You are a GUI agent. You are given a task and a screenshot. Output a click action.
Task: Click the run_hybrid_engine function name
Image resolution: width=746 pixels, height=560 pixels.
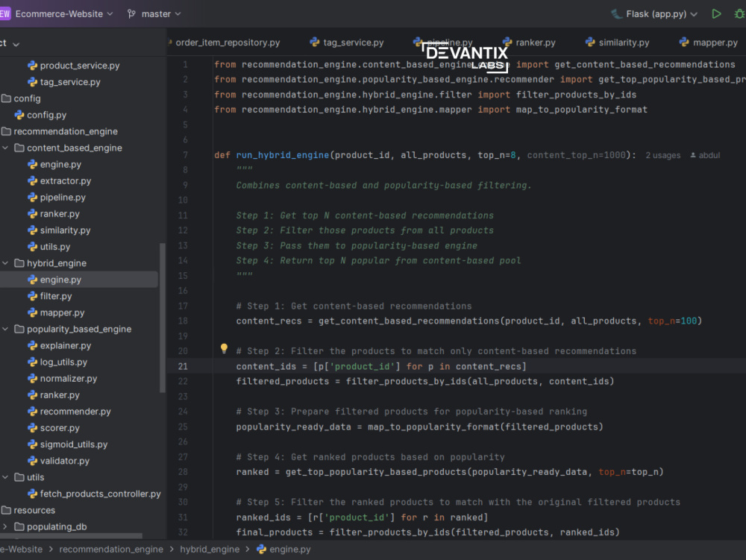coord(282,155)
